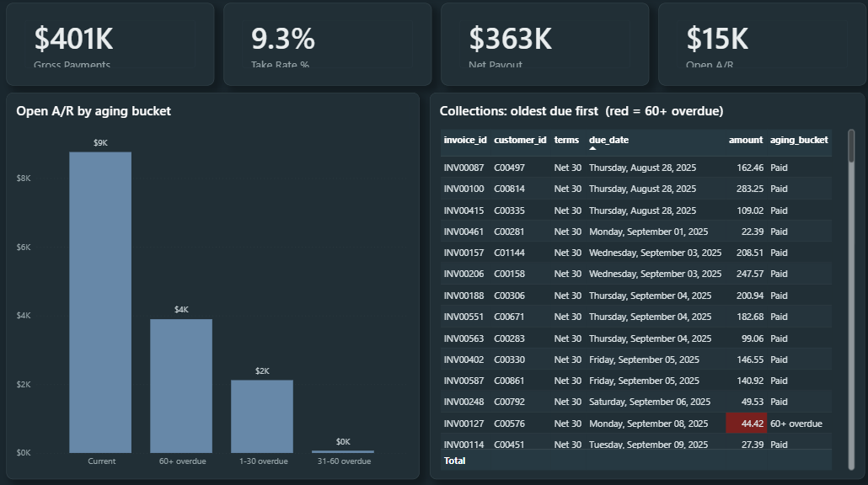Click amount 140.92 in the table
The height and width of the screenshot is (485, 868).
click(x=749, y=381)
